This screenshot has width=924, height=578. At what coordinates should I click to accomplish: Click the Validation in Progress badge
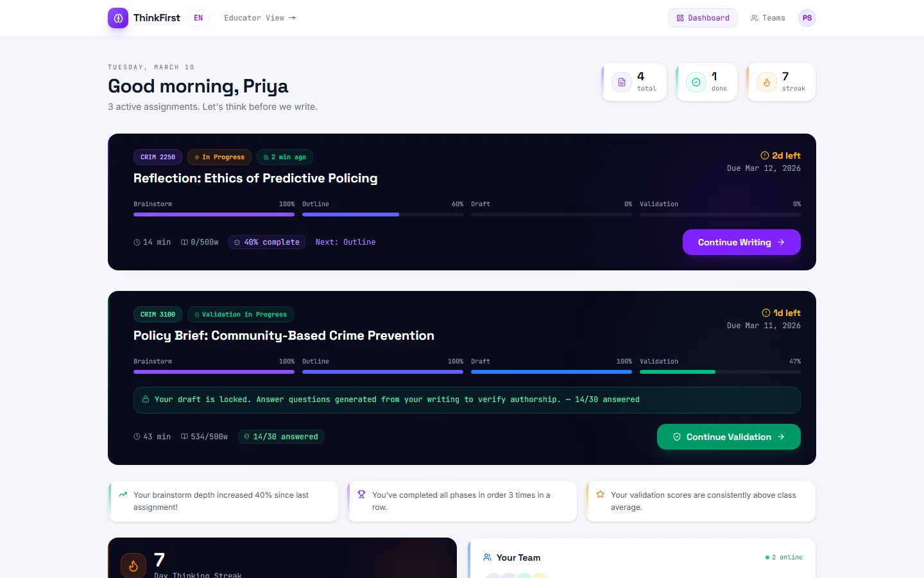click(241, 314)
